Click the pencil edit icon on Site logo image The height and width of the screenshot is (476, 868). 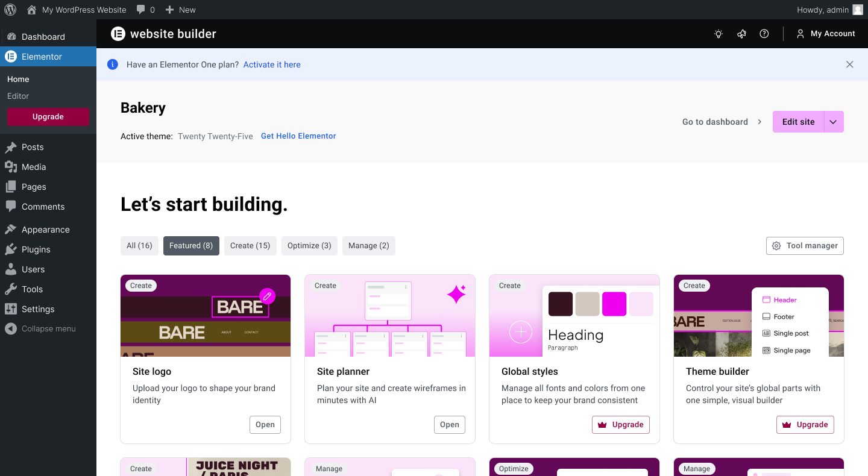(x=267, y=296)
